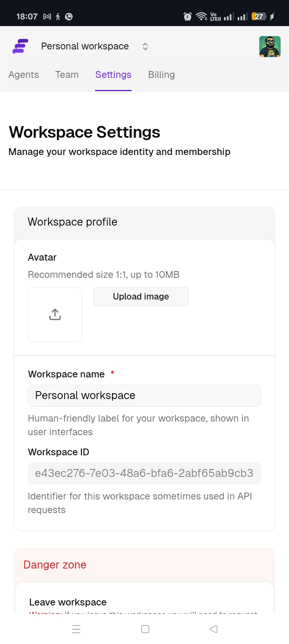The image size is (289, 644).
Task: Tap the battery level indicator
Action: coord(259,16)
